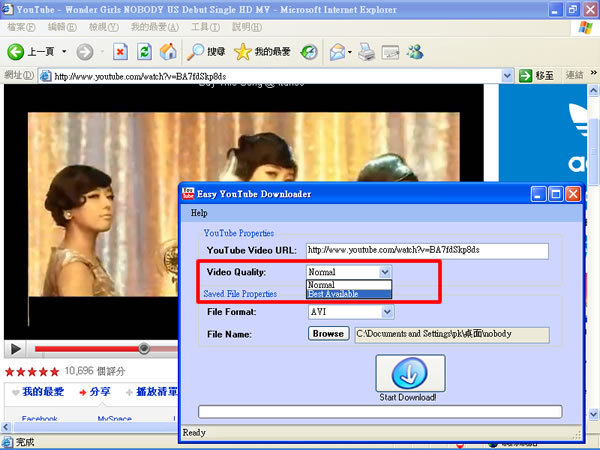Maximize the Easy YouTube Downloader window
The image size is (600, 450).
pos(555,194)
